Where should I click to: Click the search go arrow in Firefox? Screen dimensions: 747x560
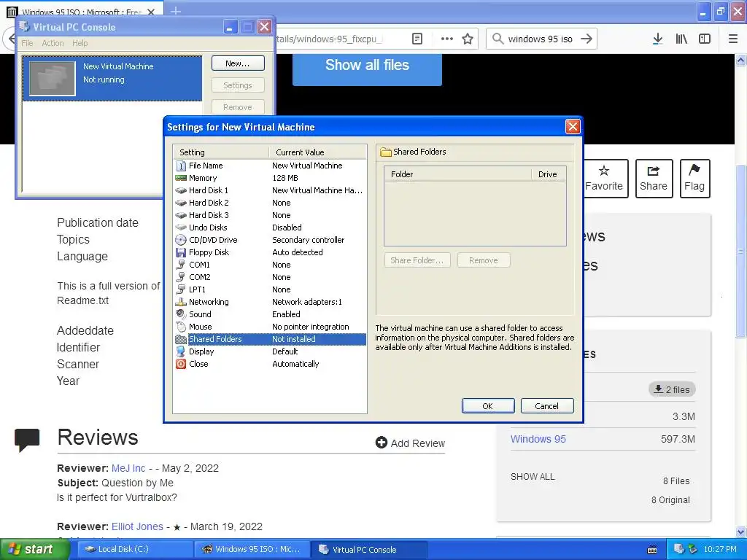coord(587,39)
